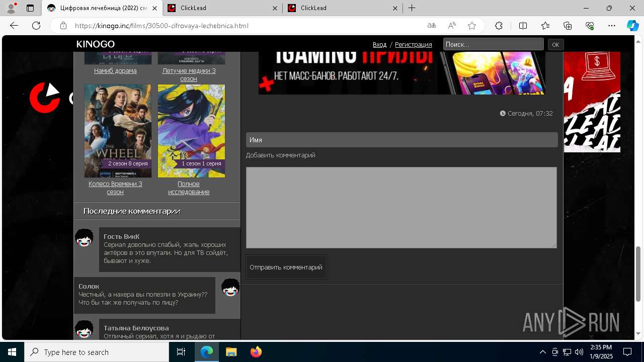Show hidden tray icons chevron

pyautogui.click(x=542, y=352)
